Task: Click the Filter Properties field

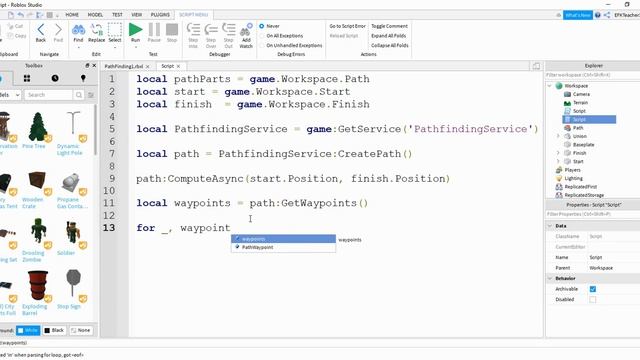Action: (x=593, y=214)
